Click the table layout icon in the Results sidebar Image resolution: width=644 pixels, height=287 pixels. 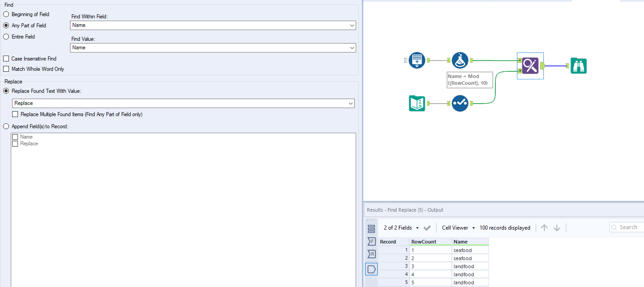pyautogui.click(x=371, y=229)
